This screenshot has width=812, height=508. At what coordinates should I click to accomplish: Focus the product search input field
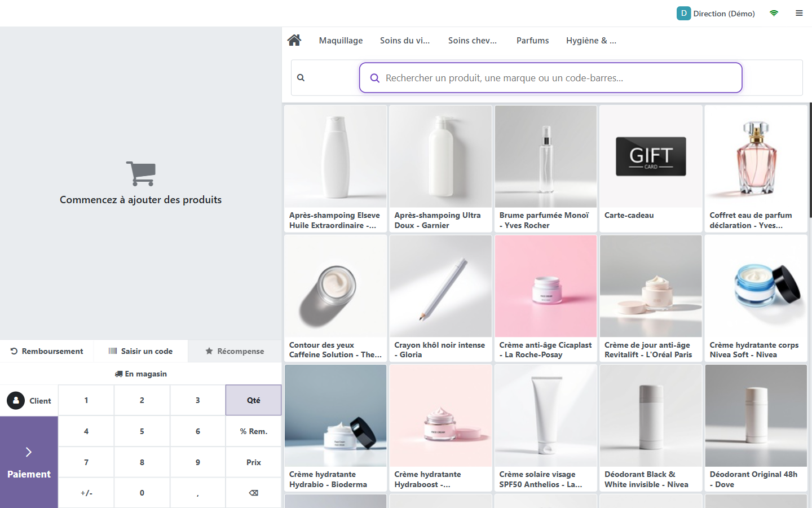coord(550,78)
